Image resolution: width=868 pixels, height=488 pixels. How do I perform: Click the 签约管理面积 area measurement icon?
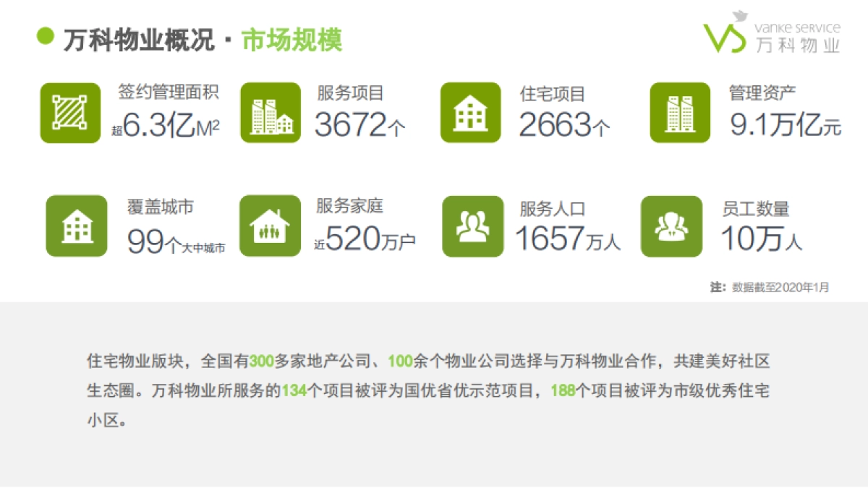70,114
